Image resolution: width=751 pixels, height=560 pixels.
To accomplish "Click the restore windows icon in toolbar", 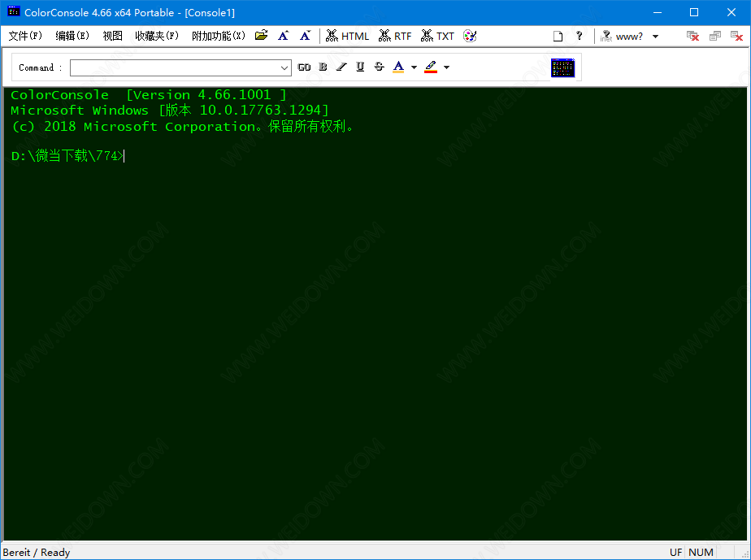I will (715, 36).
